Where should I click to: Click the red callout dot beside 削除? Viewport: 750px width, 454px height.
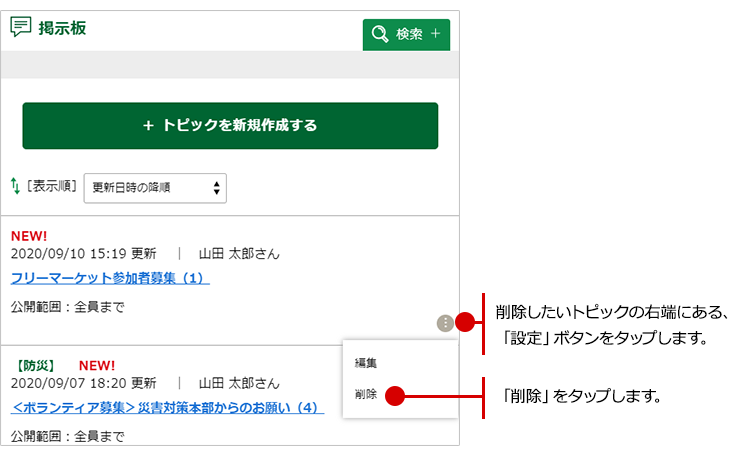pyautogui.click(x=394, y=395)
